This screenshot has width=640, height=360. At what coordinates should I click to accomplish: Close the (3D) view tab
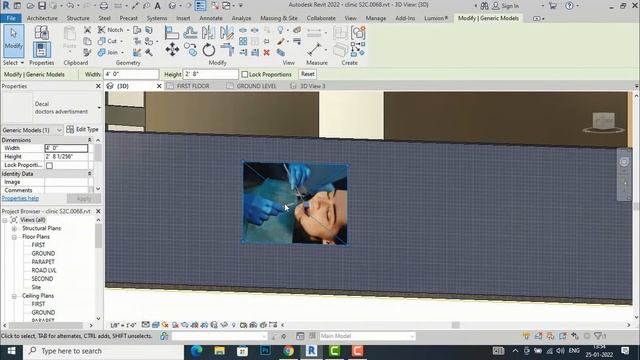pyautogui.click(x=159, y=86)
